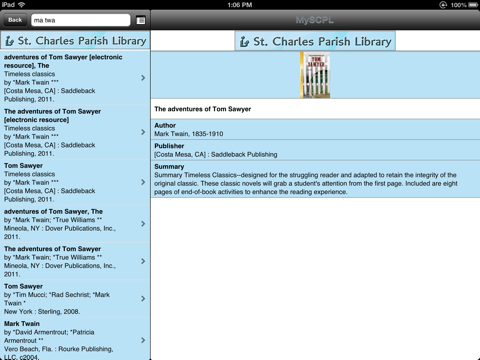Select result title 'The adventures of Tom Sawyer [electronic resource]'
This screenshot has height=360, width=480.
point(52,115)
